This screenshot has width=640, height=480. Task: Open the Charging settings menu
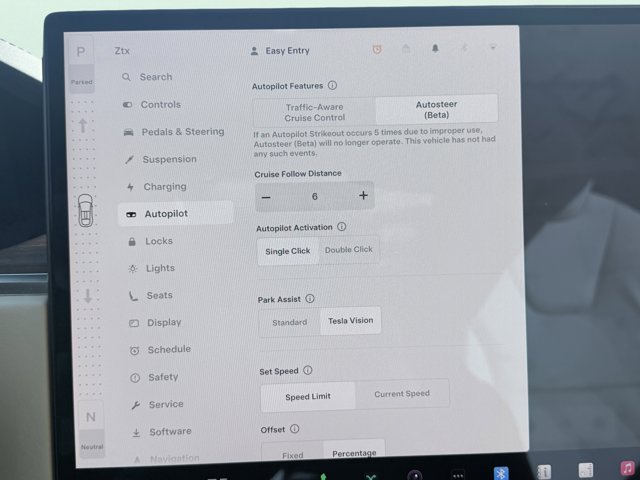click(164, 187)
